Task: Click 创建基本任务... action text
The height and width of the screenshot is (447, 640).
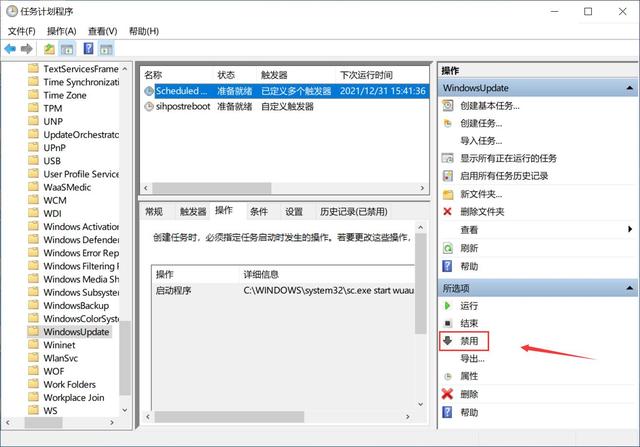Action: (490, 106)
